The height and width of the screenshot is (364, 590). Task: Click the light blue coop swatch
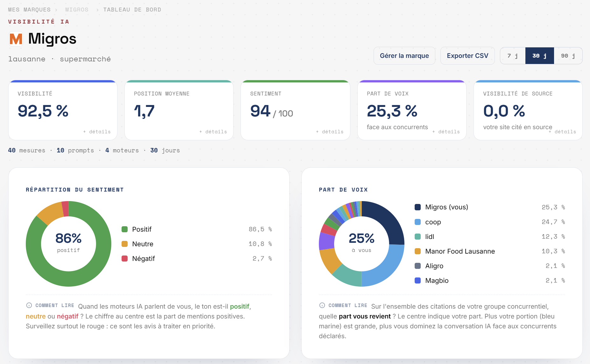click(x=418, y=222)
